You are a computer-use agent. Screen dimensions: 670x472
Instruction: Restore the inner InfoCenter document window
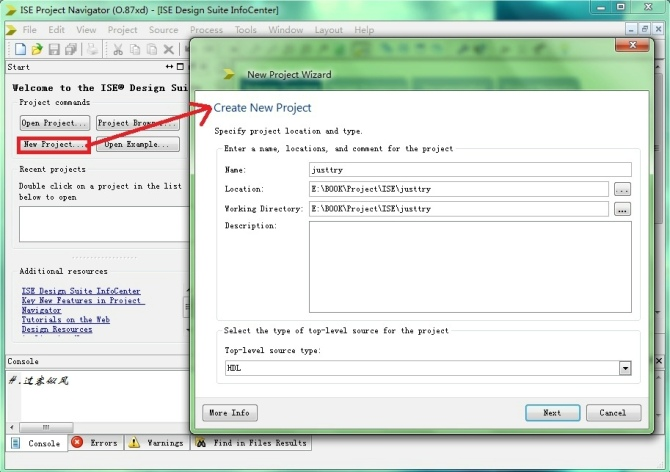click(644, 29)
